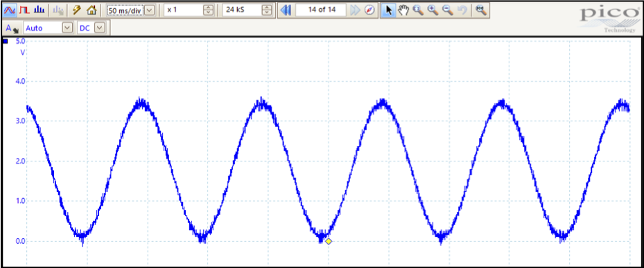644x268 pixels.
Task: Select the hand pan tool
Action: 403,10
